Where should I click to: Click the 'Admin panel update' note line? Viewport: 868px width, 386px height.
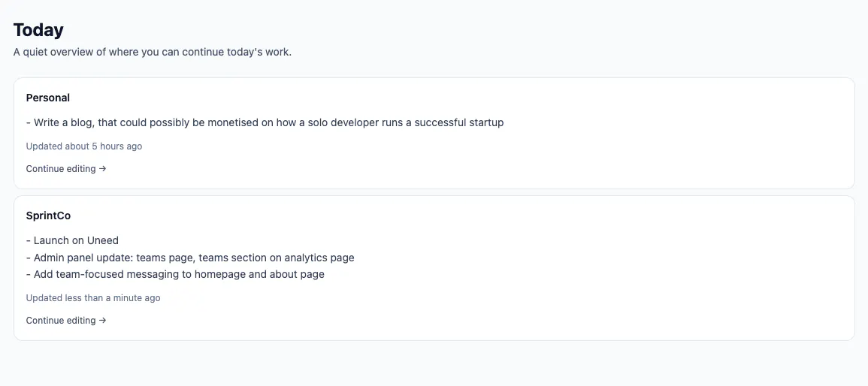click(x=190, y=258)
